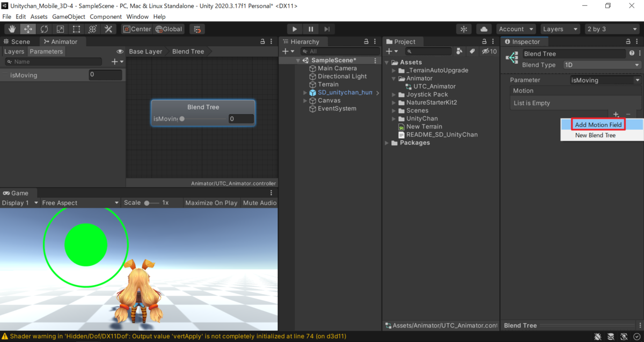Viewport: 644px width, 342px height.
Task: Click the create plus button in Hierarchy
Action: pos(288,51)
